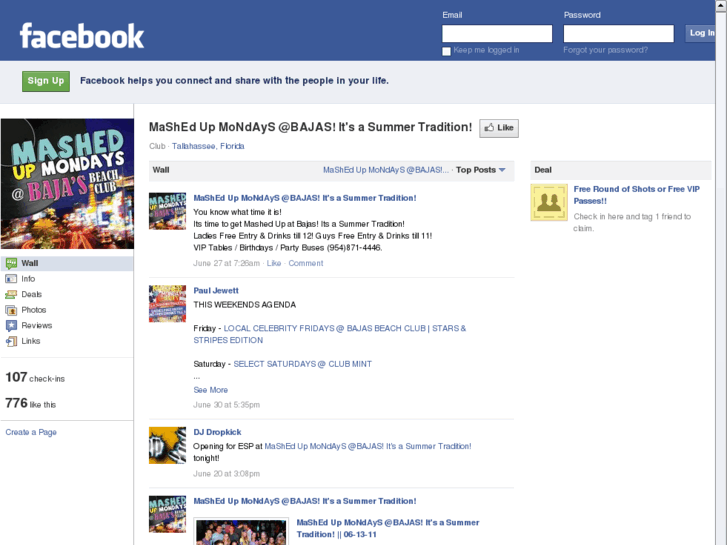Viewport: 727px width, 545px height.
Task: Click the Log In button
Action: (700, 33)
